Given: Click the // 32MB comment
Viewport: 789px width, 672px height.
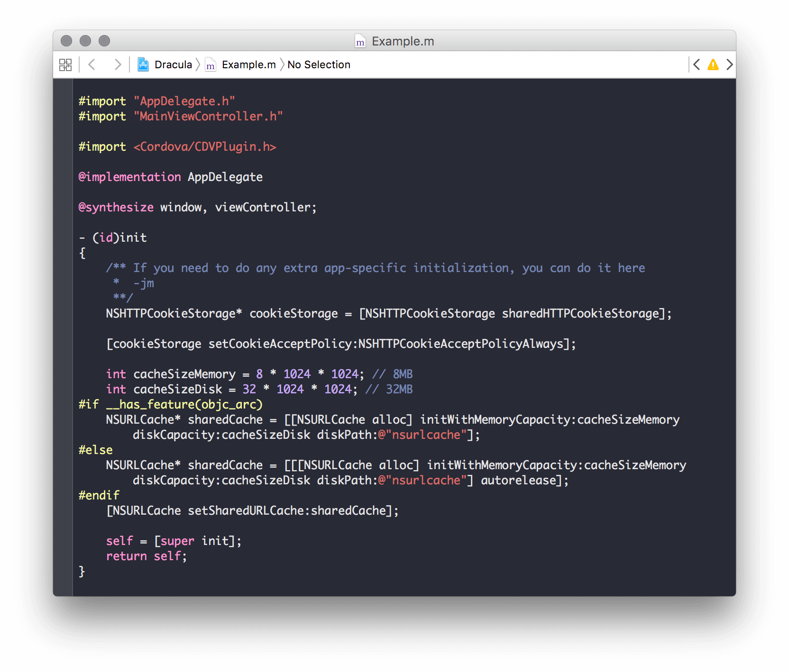Looking at the screenshot, I should [x=389, y=390].
